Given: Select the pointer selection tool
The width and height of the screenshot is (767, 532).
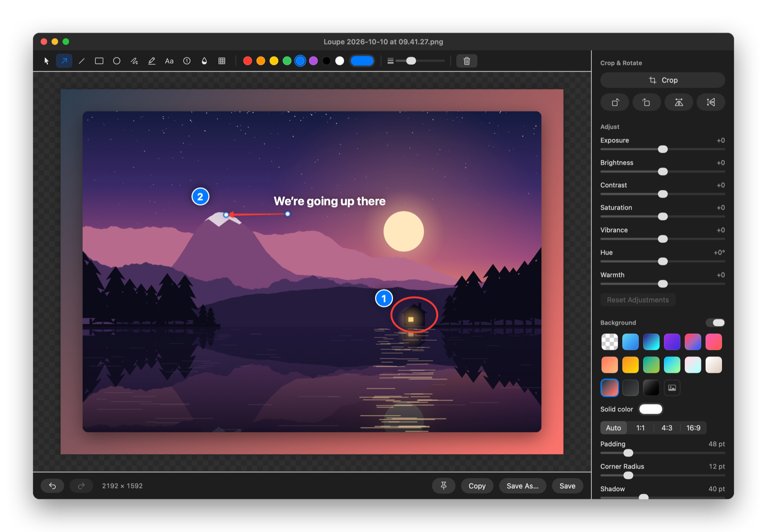Looking at the screenshot, I should click(x=46, y=61).
